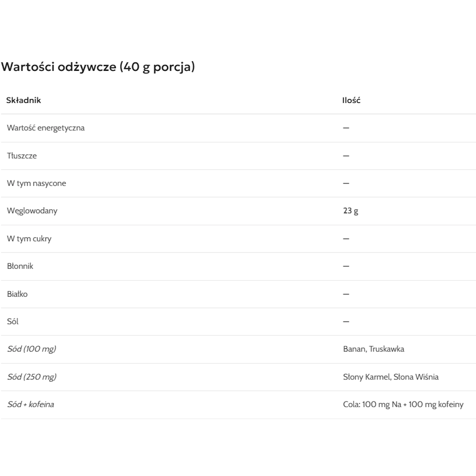Click the W tym cukry label
Image resolution: width=476 pixels, height=476 pixels.
29,239
